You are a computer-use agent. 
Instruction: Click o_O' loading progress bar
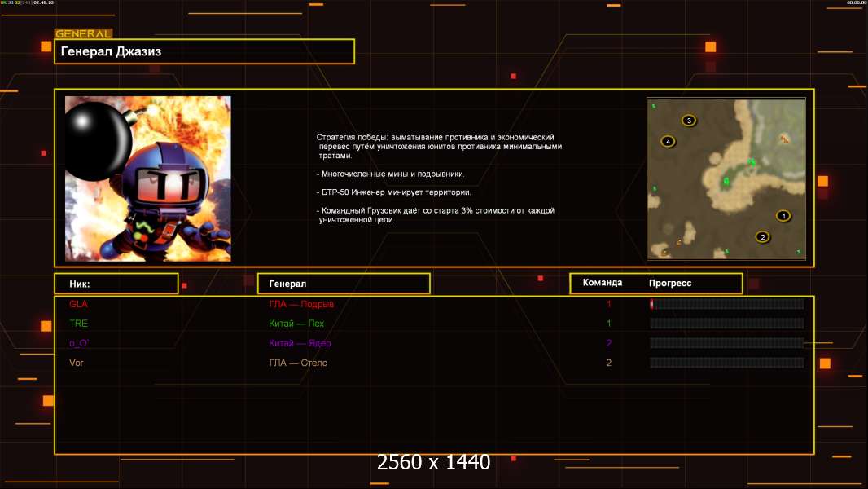(x=727, y=343)
